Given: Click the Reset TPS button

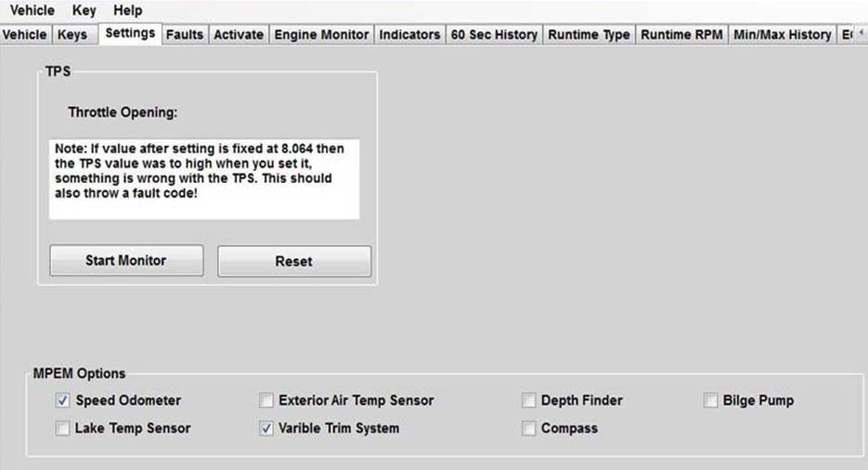Looking at the screenshot, I should click(x=294, y=261).
